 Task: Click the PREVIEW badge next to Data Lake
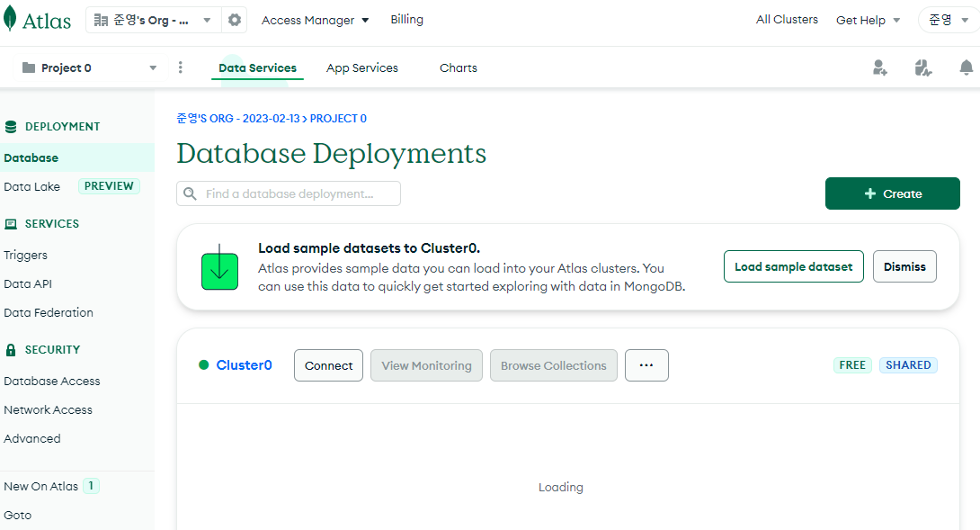point(109,186)
